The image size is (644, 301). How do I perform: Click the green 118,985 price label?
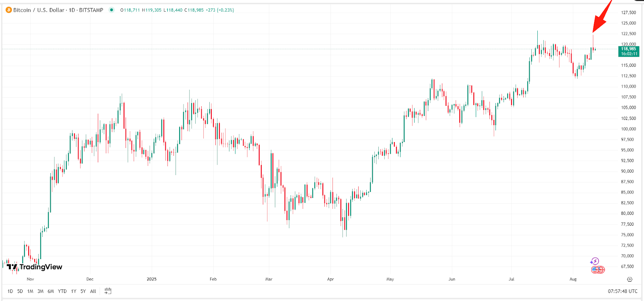pyautogui.click(x=628, y=48)
